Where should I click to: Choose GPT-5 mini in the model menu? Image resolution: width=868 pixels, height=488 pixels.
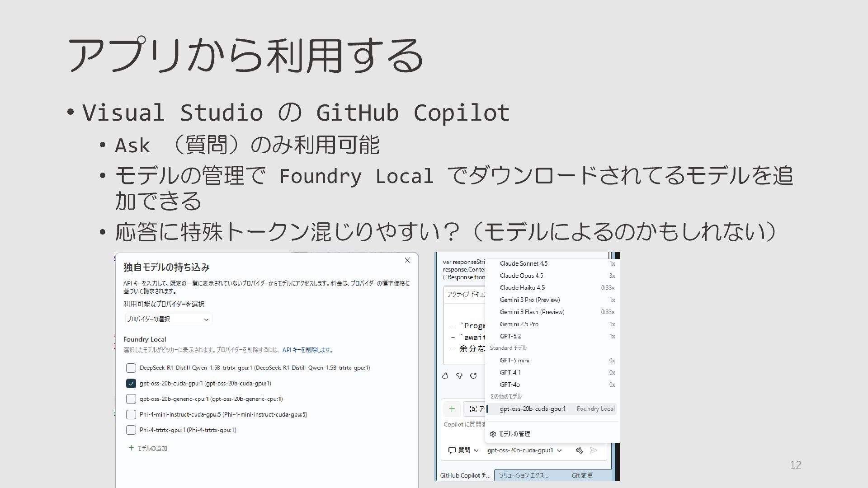[514, 361]
